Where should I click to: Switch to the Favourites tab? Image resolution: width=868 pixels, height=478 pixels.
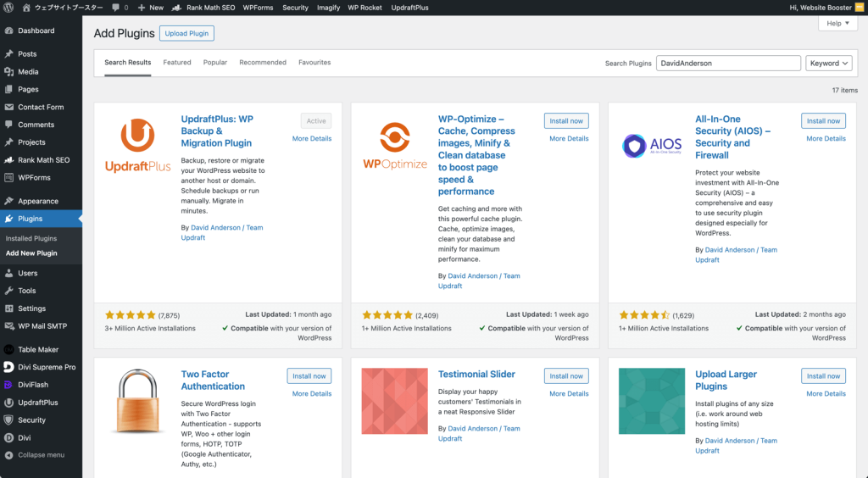tap(314, 63)
